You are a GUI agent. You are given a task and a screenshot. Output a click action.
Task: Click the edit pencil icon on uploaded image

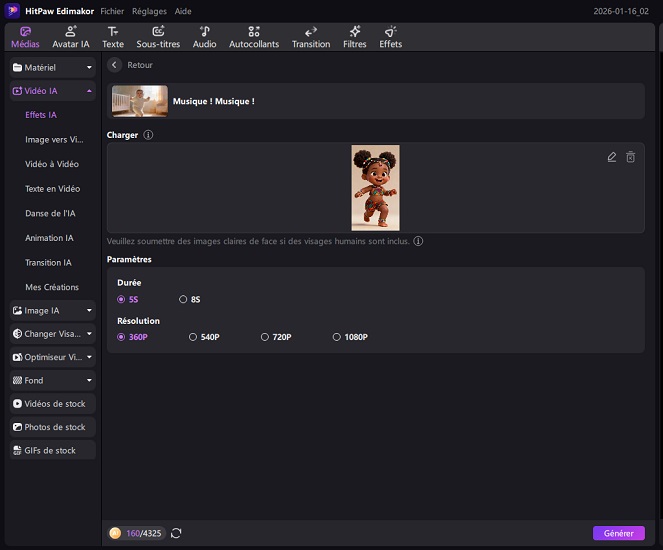pos(612,157)
